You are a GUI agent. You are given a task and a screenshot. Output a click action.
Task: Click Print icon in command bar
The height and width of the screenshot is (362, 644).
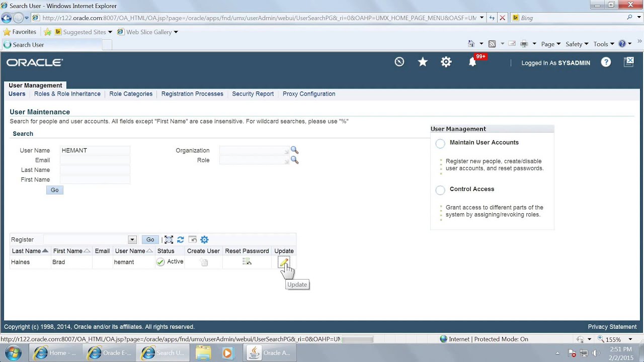click(524, 44)
